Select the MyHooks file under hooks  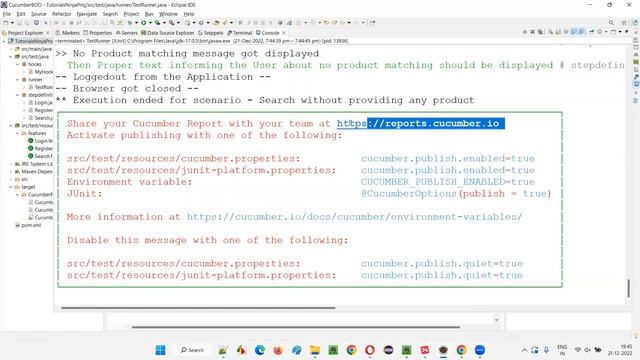[x=41, y=72]
